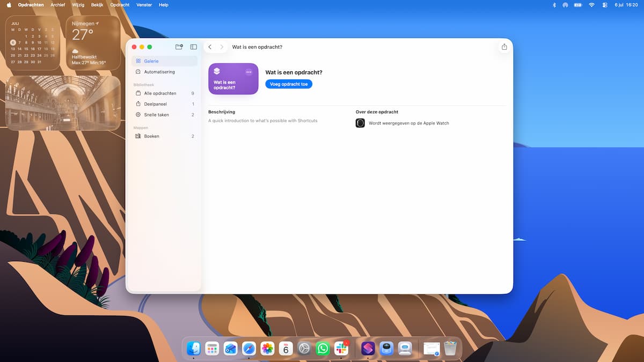This screenshot has height=362, width=644.
Task: Go back with the left chevron
Action: (x=210, y=47)
